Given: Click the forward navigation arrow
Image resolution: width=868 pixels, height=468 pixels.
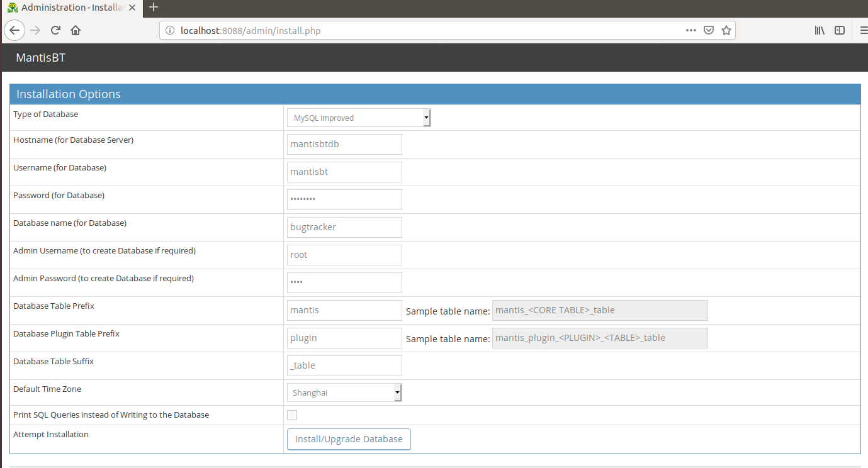Looking at the screenshot, I should pyautogui.click(x=35, y=30).
